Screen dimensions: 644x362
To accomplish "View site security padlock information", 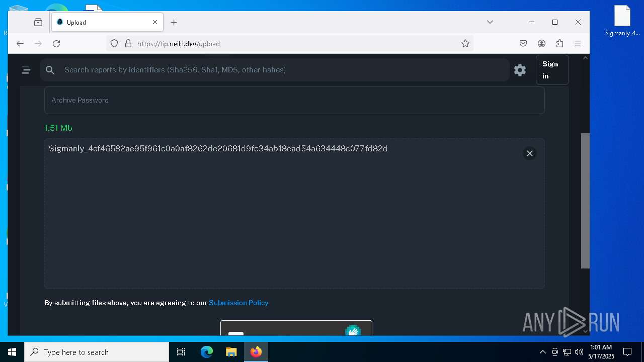I will (128, 44).
